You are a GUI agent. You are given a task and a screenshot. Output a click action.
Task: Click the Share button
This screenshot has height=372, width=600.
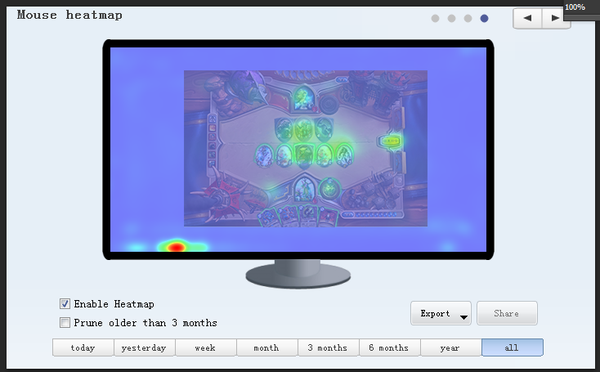507,313
